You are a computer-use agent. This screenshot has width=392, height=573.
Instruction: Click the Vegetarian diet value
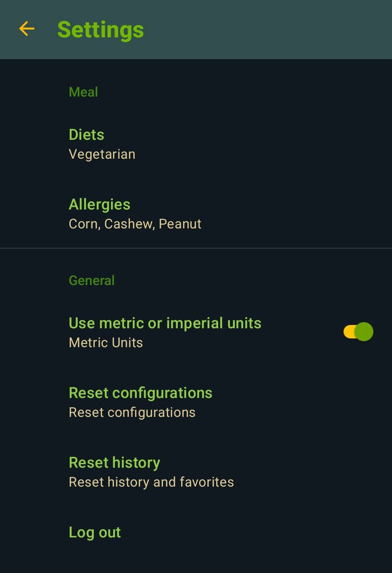102,154
